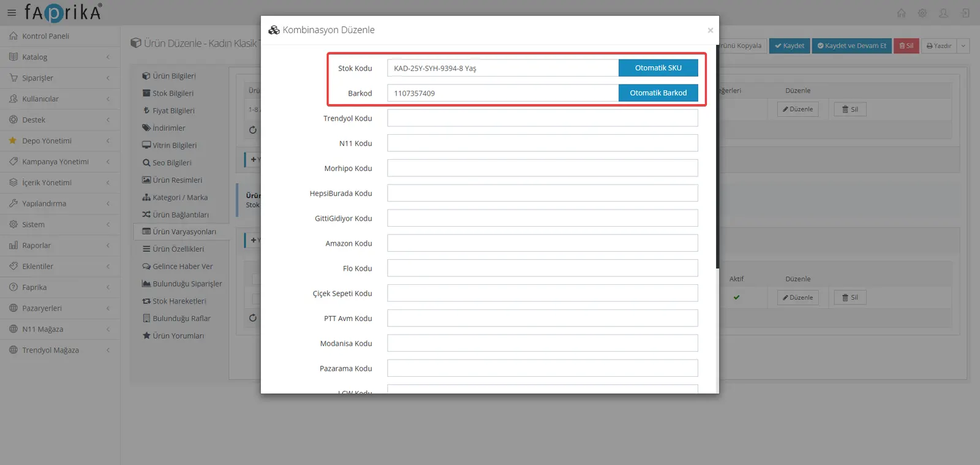Expand the Raporlar sidebar menu
Image resolution: width=980 pixels, height=465 pixels.
coord(60,246)
